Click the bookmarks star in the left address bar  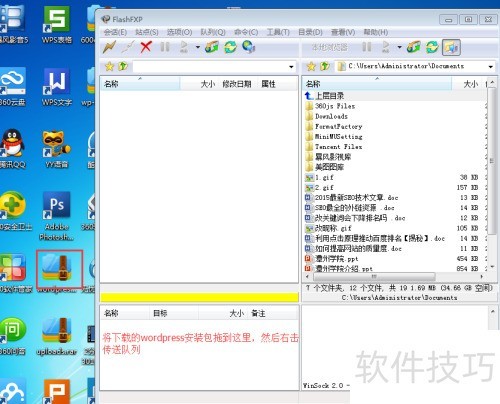click(x=109, y=66)
